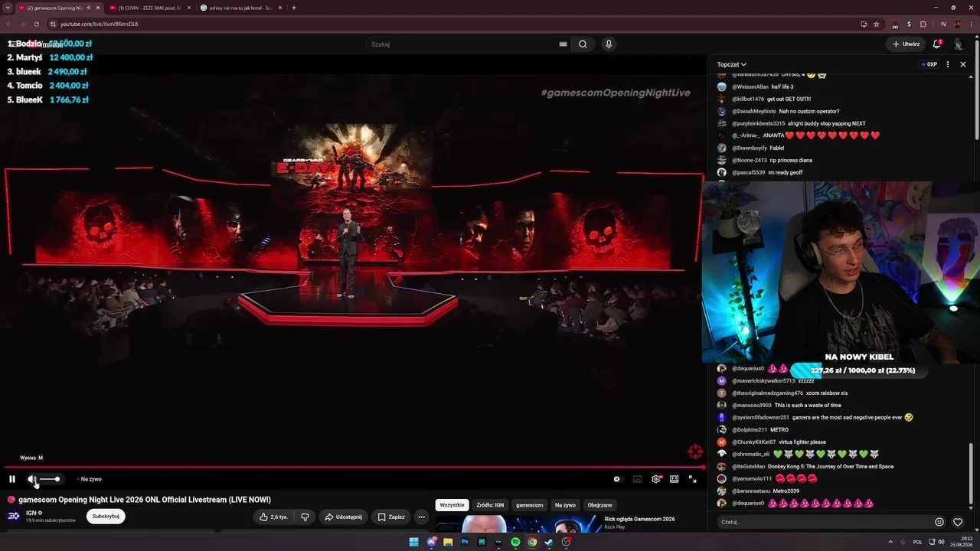Viewport: 980px width, 551px height.
Task: Open chat options three-dot menu
Action: coord(948,64)
